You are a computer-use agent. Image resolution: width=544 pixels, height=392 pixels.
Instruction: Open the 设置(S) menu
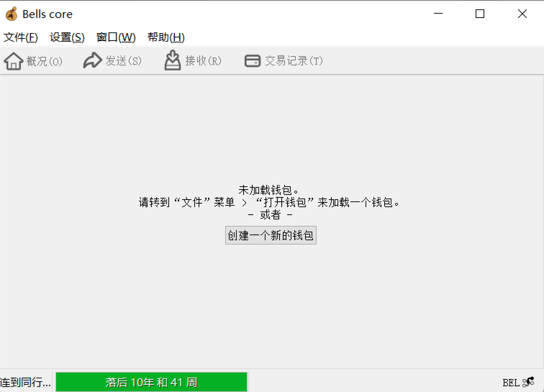[66, 37]
